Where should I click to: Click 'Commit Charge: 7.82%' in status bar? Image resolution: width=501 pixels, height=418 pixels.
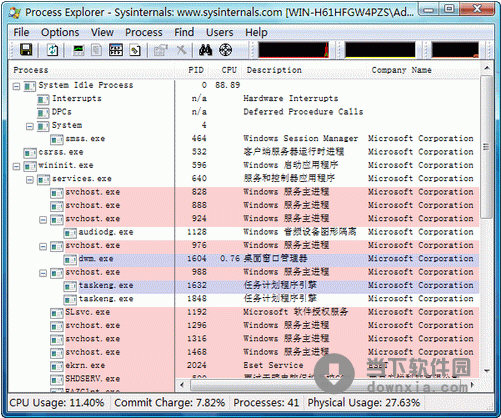tap(169, 403)
